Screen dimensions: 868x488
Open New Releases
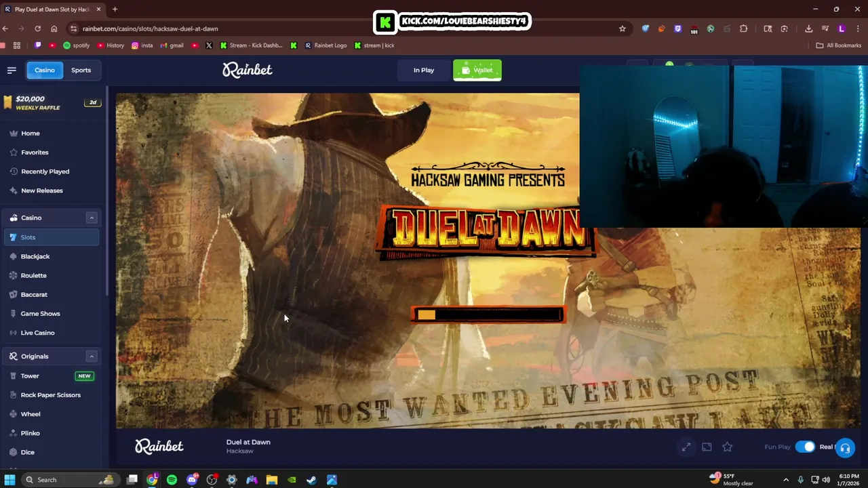41,190
